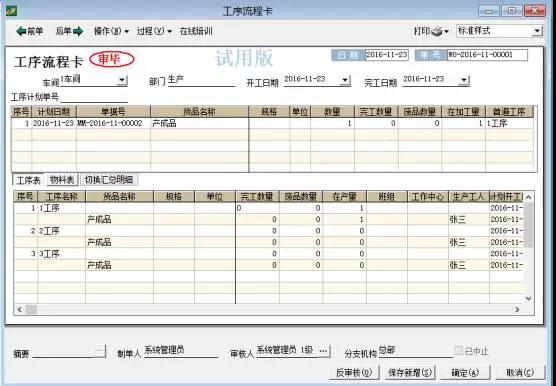Toggle the 已中止 checkbox
The image size is (556, 386).
pyautogui.click(x=458, y=351)
